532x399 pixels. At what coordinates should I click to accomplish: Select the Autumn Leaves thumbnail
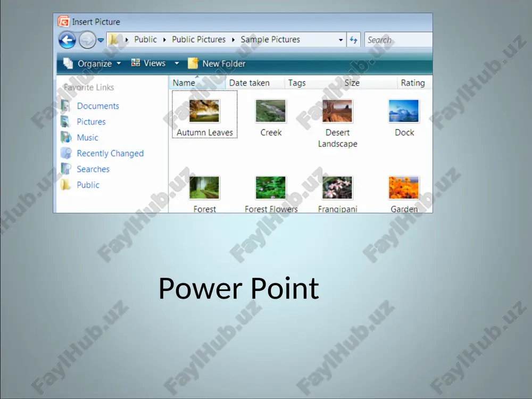pos(204,111)
